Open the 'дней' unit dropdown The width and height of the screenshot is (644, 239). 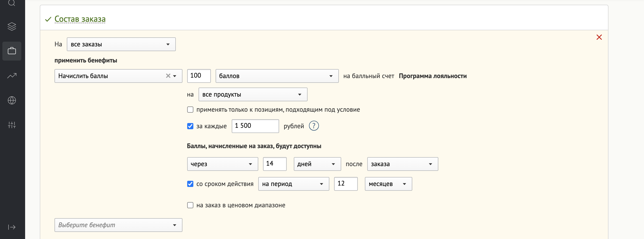click(x=317, y=164)
